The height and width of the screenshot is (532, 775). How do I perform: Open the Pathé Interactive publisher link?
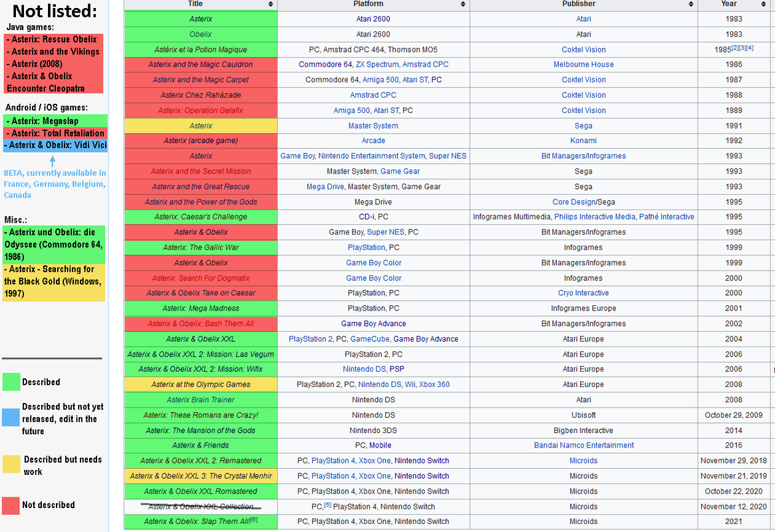(x=667, y=216)
